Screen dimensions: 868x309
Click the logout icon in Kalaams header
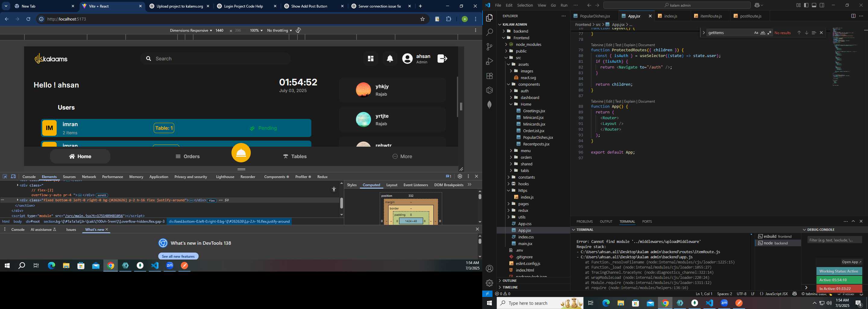[442, 59]
